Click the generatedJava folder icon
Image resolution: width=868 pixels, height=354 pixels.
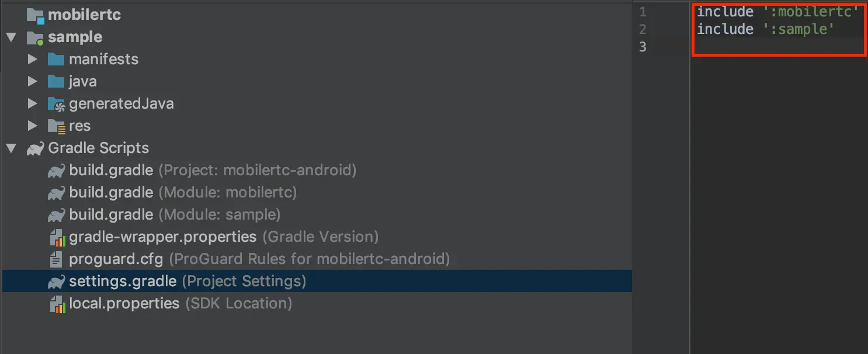point(56,104)
